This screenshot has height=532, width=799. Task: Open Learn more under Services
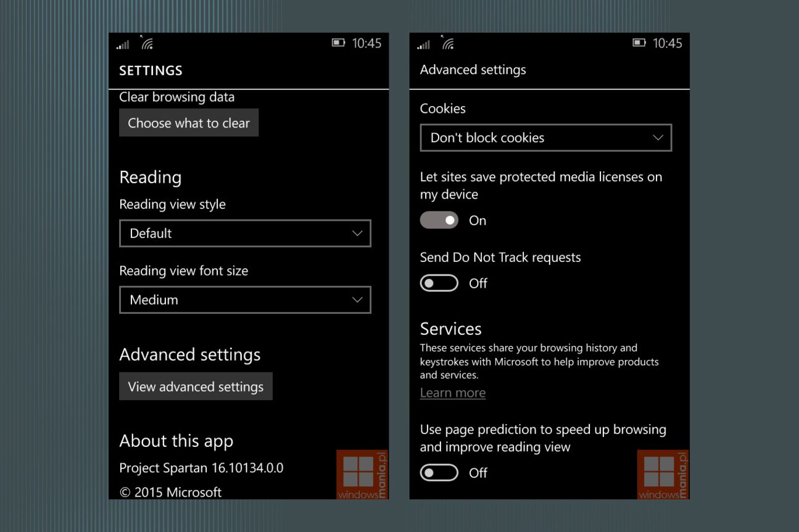(x=453, y=392)
